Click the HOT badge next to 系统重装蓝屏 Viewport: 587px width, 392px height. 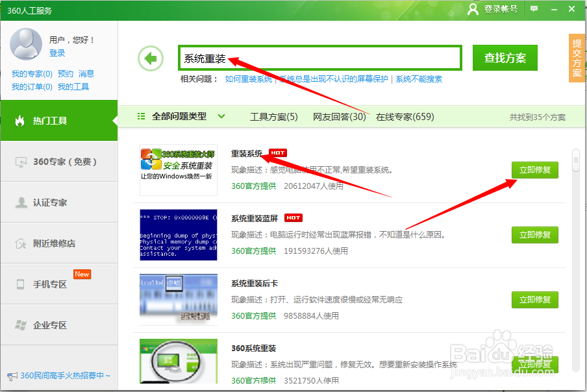coord(293,217)
